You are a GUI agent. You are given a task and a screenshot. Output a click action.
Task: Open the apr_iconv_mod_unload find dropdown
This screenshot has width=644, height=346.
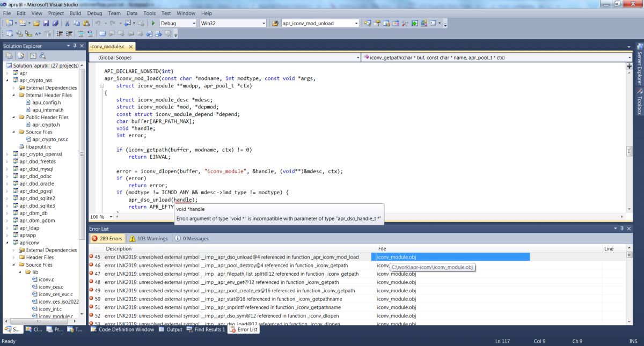[x=356, y=24]
